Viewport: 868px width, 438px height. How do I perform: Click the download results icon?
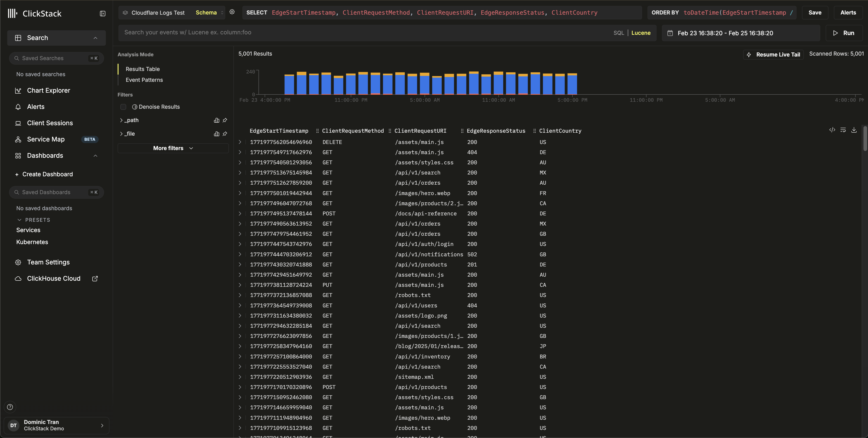(854, 130)
